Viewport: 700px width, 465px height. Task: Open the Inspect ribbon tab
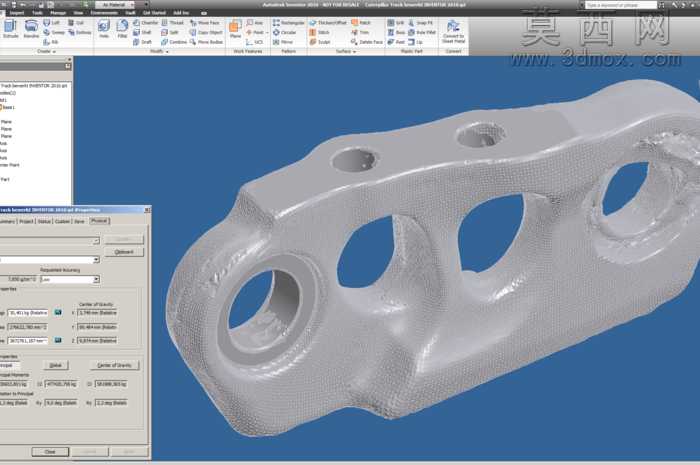point(17,13)
